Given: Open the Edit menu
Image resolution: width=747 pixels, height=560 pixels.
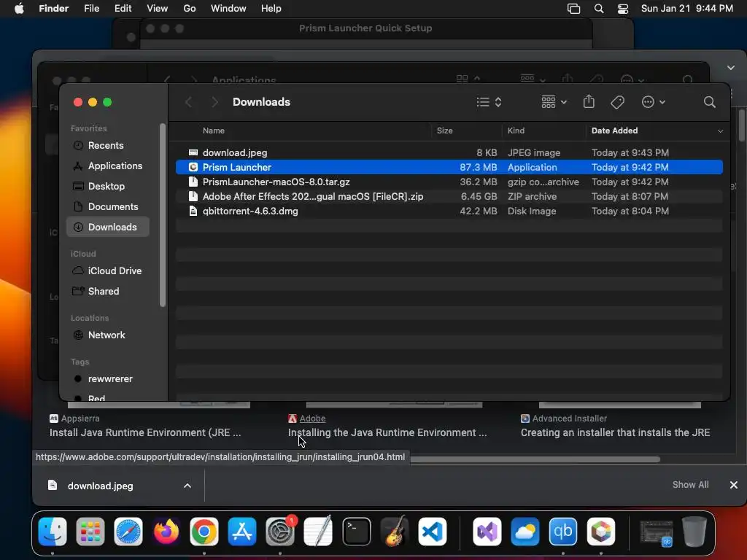Looking at the screenshot, I should click(123, 9).
